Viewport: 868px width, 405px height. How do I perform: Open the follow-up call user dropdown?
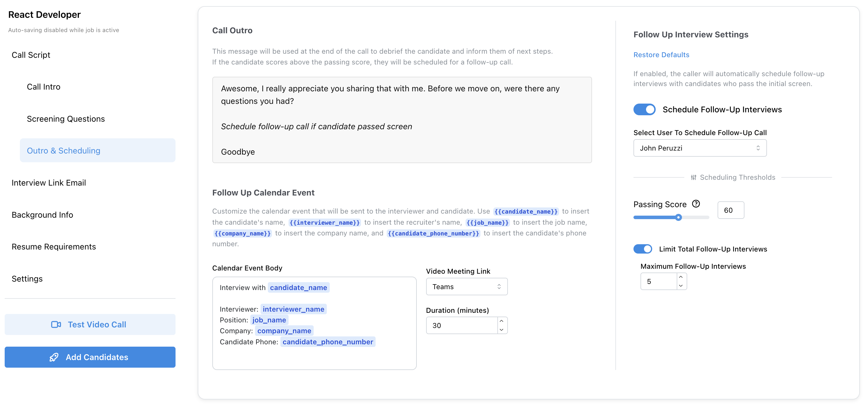(700, 148)
